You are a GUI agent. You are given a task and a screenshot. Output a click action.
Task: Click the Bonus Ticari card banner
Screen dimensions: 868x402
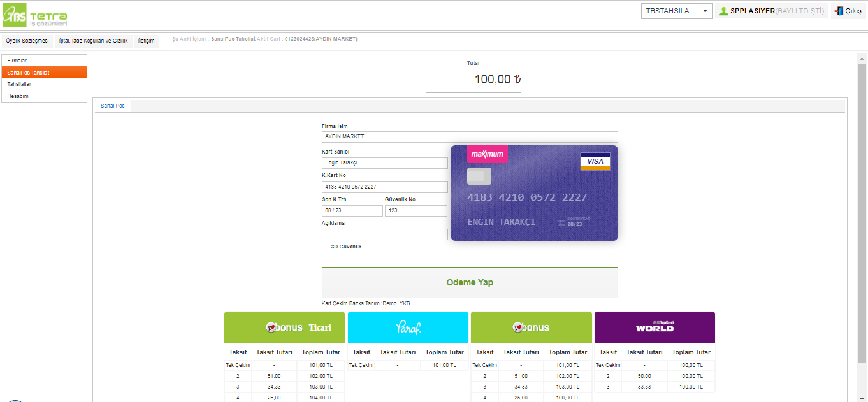click(284, 327)
